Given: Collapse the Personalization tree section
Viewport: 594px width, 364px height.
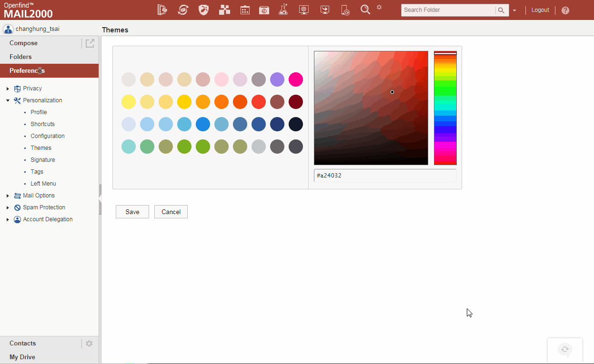Looking at the screenshot, I should 8,101.
